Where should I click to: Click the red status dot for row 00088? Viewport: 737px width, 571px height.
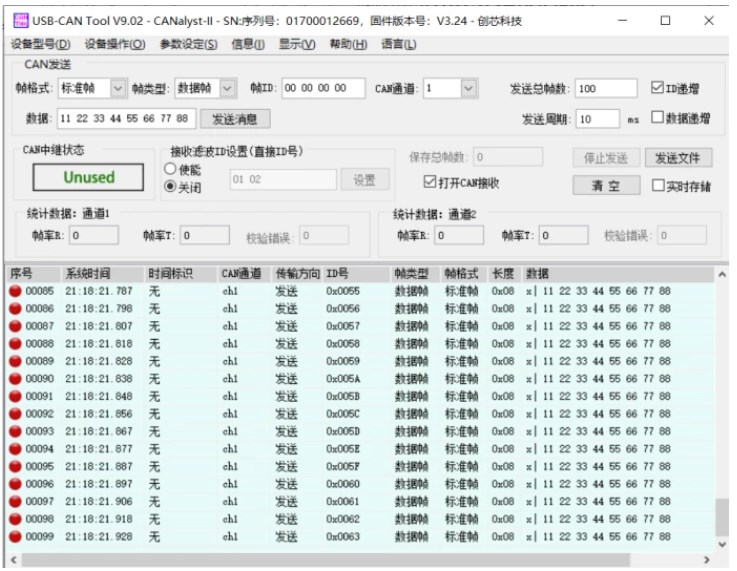pos(15,344)
